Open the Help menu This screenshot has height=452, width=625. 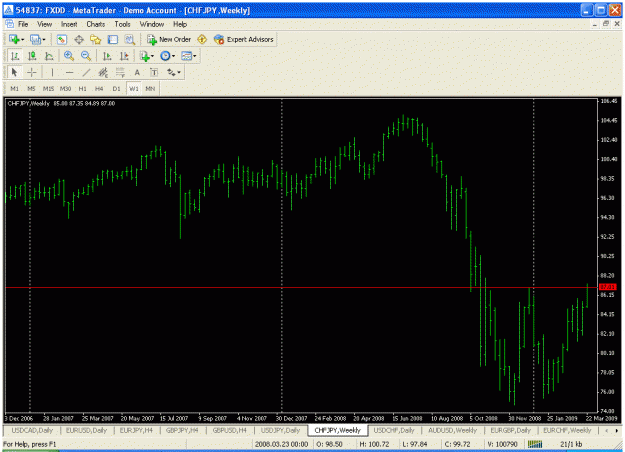180,24
